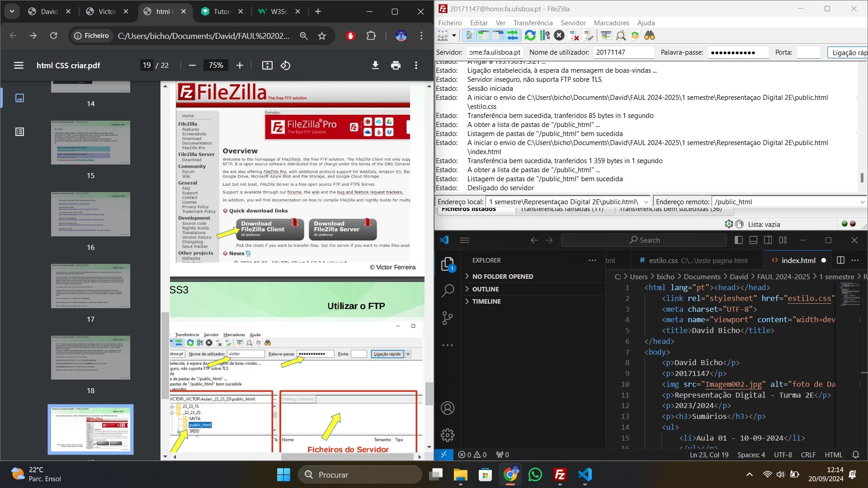
Task: Click FileZilla message log scrollbar
Action: (x=862, y=178)
